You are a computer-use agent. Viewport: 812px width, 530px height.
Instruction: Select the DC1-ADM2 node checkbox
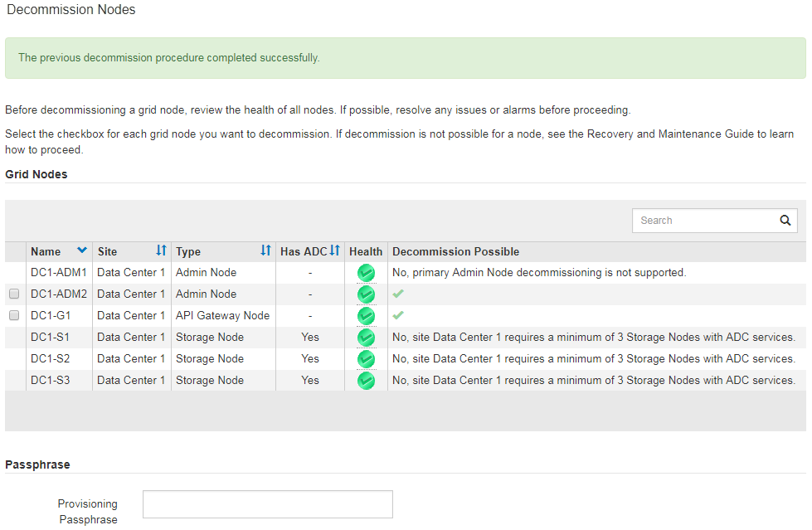tap(14, 294)
